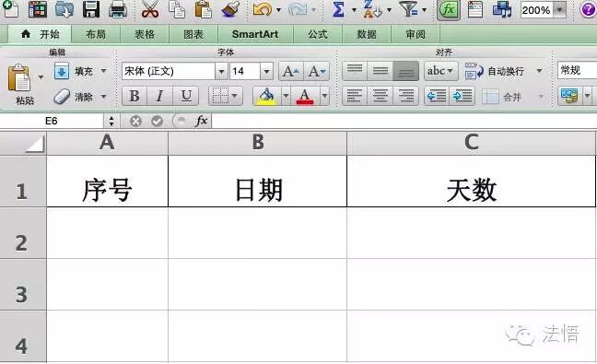The width and height of the screenshot is (597, 364).
Task: Toggle Underline formatting
Action: click(186, 96)
